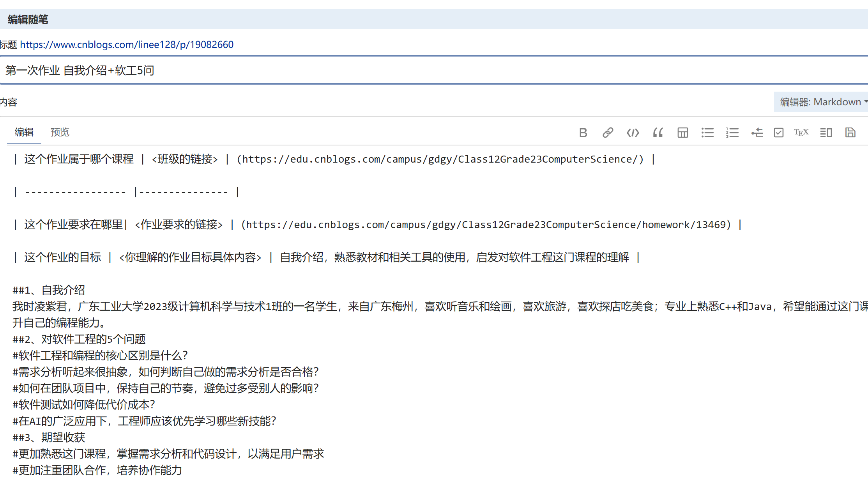This screenshot has width=868, height=489.
Task: Toggle split-screen edit and preview layout
Action: (x=826, y=133)
